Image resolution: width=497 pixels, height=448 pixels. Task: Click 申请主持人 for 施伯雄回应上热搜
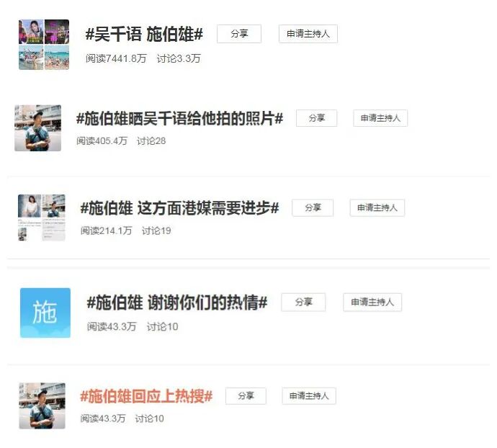(309, 395)
